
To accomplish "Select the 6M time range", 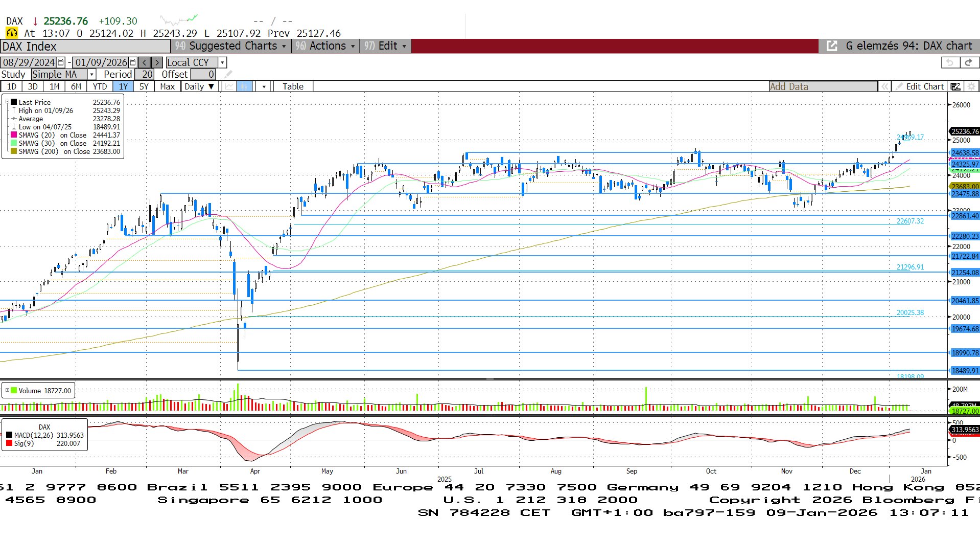I will click(x=76, y=86).
